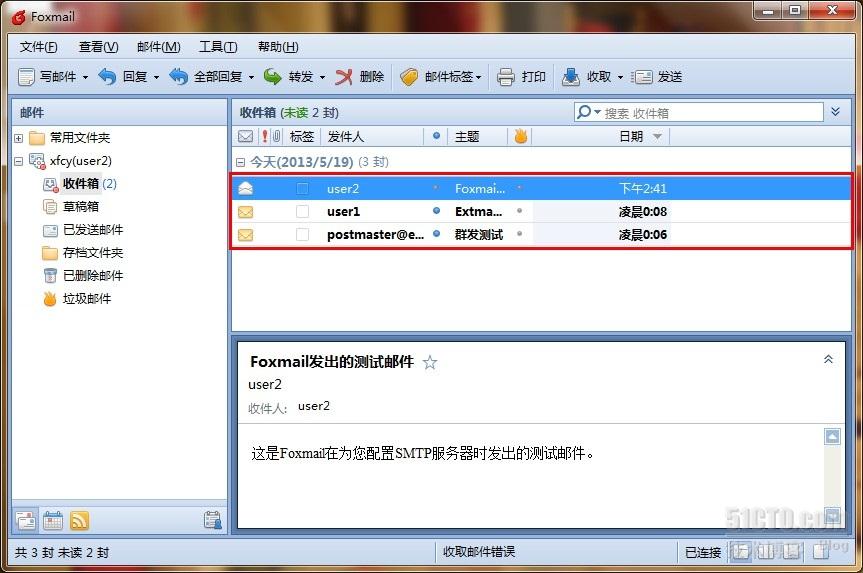
Task: Click the Compose mail (写邮件) icon
Action: tap(26, 77)
